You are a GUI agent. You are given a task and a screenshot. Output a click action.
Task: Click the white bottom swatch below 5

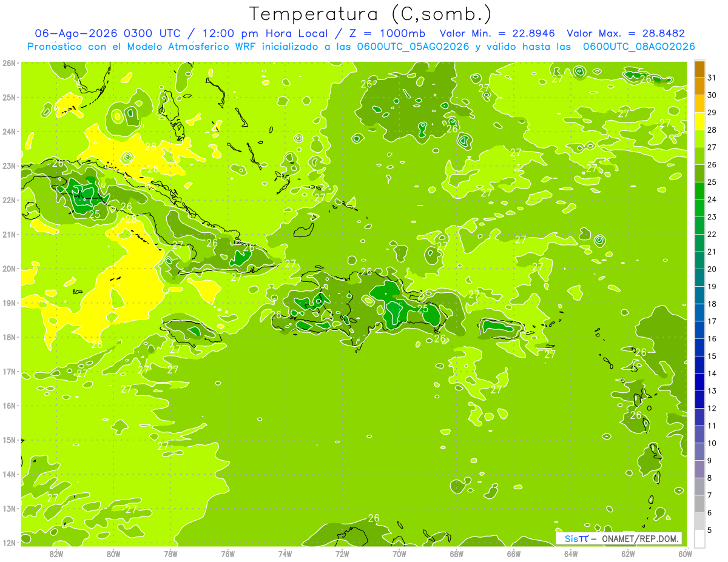tap(699, 538)
